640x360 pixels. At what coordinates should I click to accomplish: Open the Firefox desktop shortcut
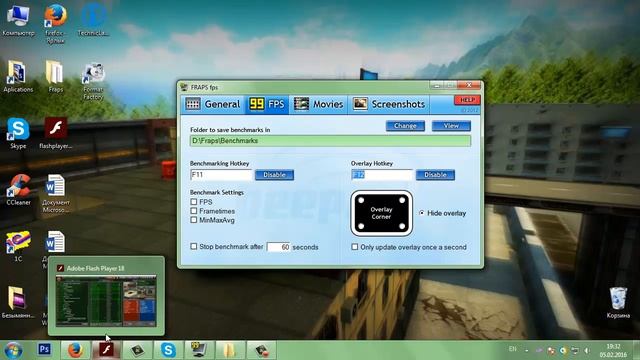tap(56, 24)
